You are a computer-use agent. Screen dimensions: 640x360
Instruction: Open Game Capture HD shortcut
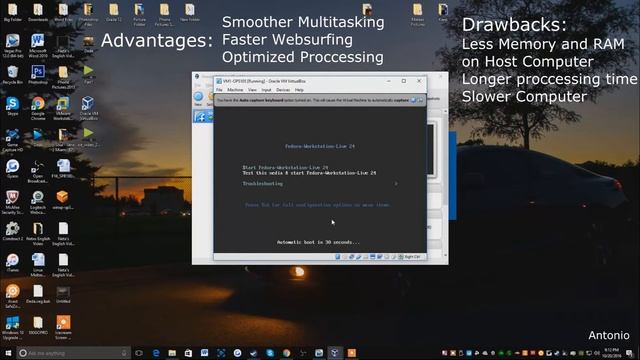point(13,140)
